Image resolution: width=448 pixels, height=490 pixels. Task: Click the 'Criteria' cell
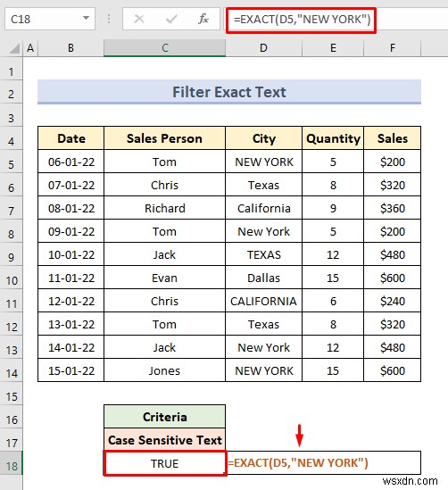coord(164,417)
